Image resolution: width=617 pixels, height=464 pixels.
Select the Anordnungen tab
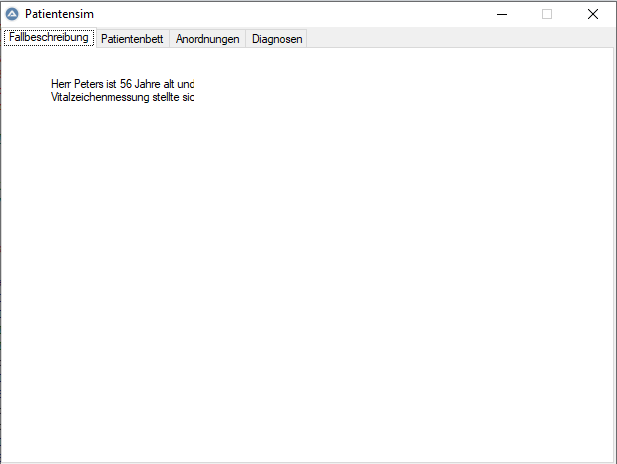click(207, 39)
